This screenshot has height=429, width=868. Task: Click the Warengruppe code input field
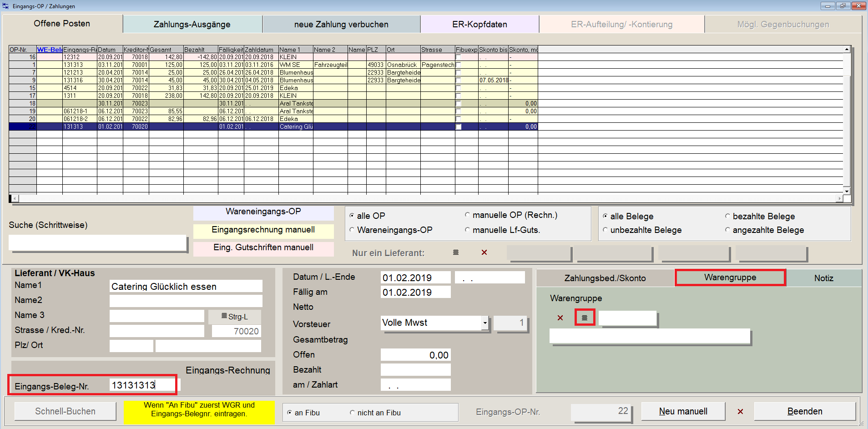click(627, 318)
